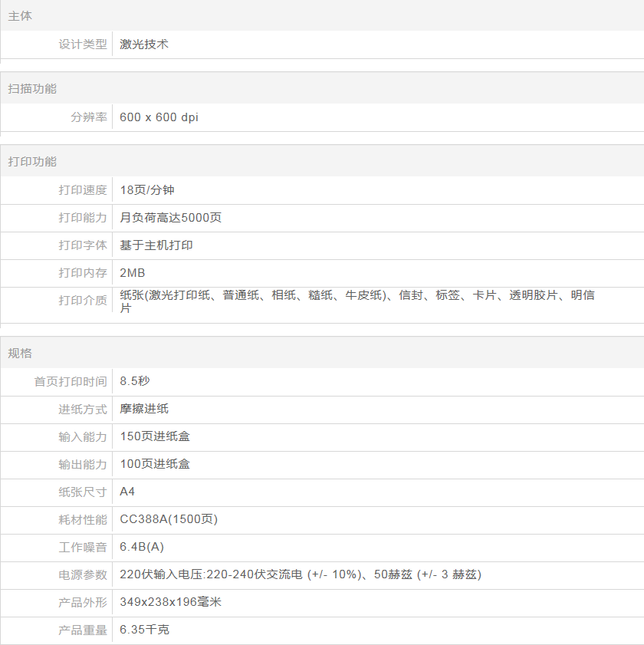The image size is (644, 645).
Task: Select the 6.4B(A) noise value
Action: (142, 547)
